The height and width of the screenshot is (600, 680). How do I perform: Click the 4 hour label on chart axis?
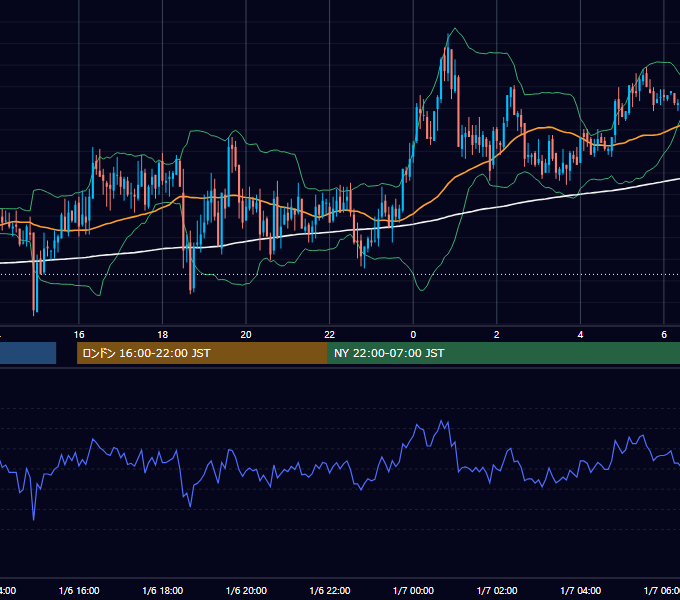[580, 335]
